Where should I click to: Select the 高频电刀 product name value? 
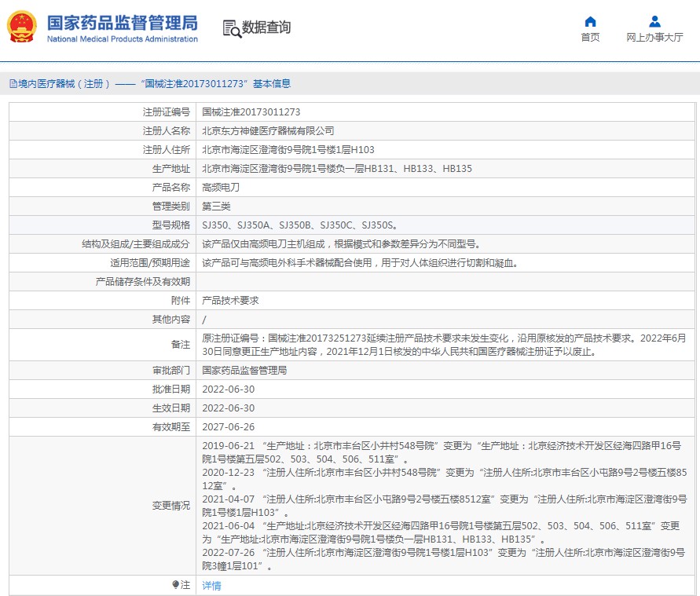pyautogui.click(x=221, y=188)
